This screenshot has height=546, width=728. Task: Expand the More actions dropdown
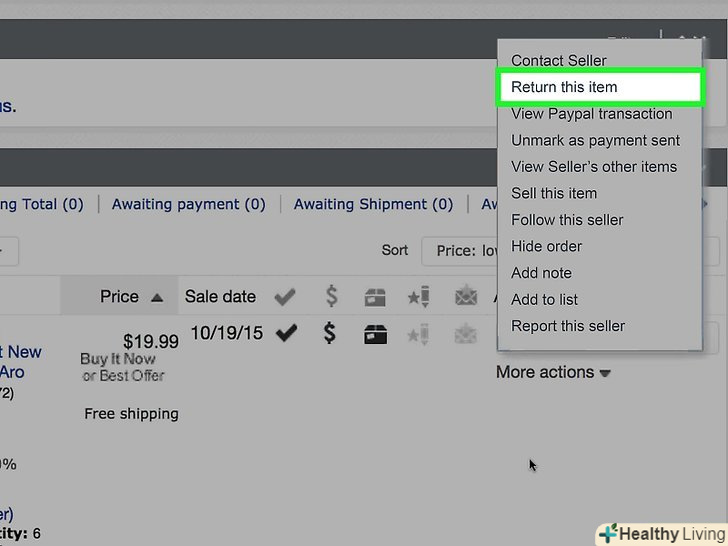pyautogui.click(x=553, y=372)
